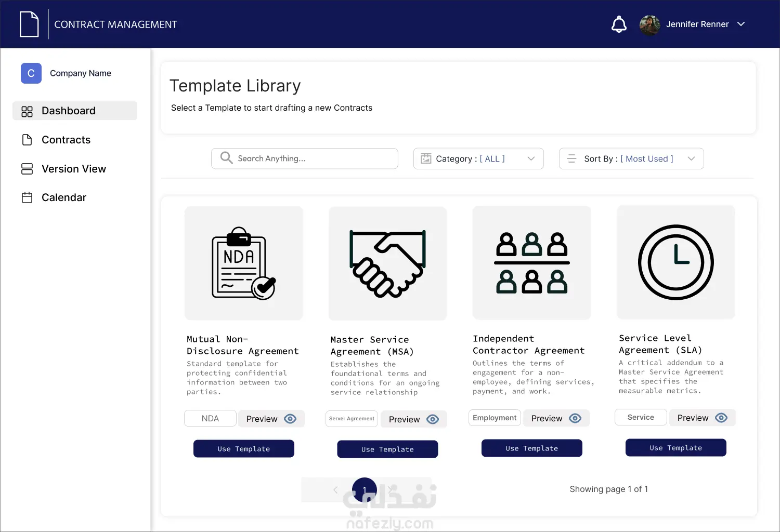The height and width of the screenshot is (532, 780).
Task: Click the notification bell icon
Action: [619, 24]
